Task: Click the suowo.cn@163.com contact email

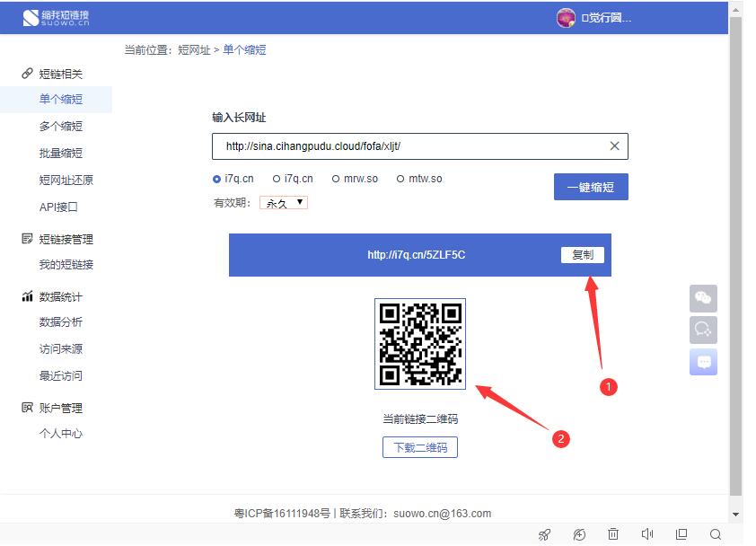Action: 442,514
